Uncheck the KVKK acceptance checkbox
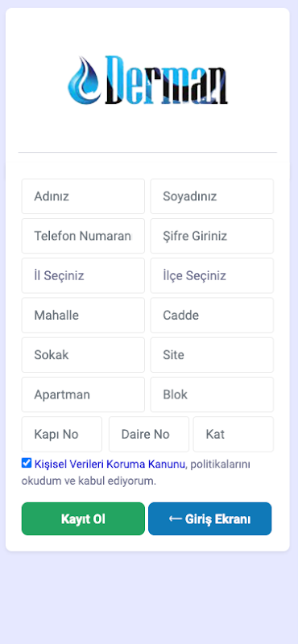This screenshot has width=298, height=644. [27, 464]
